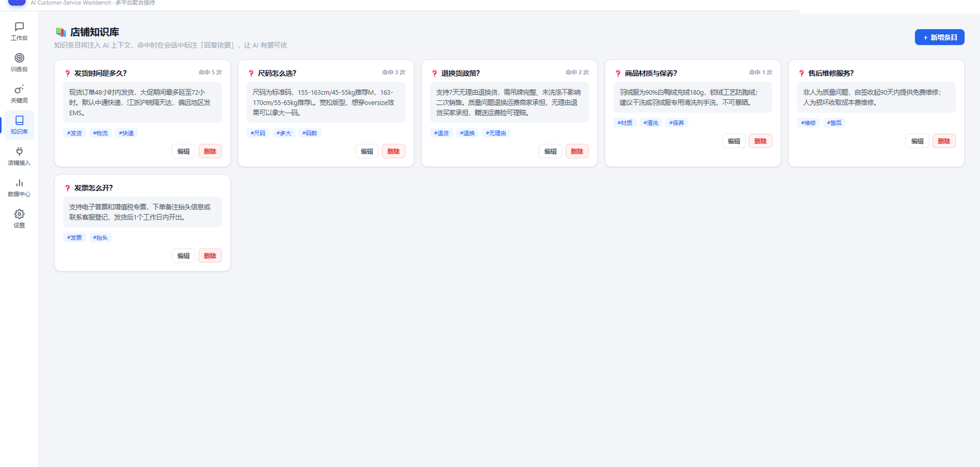The width and height of the screenshot is (980, 467).
Task: Click the #发货 tag
Action: click(x=74, y=133)
